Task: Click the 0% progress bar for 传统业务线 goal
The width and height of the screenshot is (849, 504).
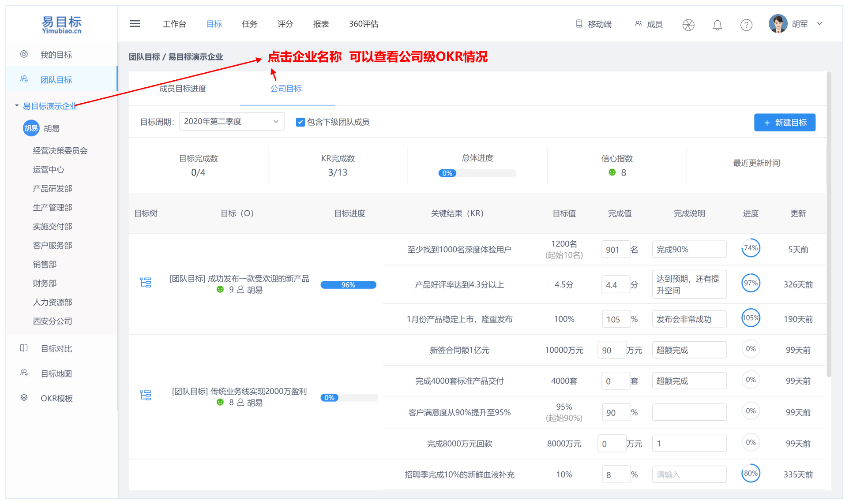Action: click(349, 398)
